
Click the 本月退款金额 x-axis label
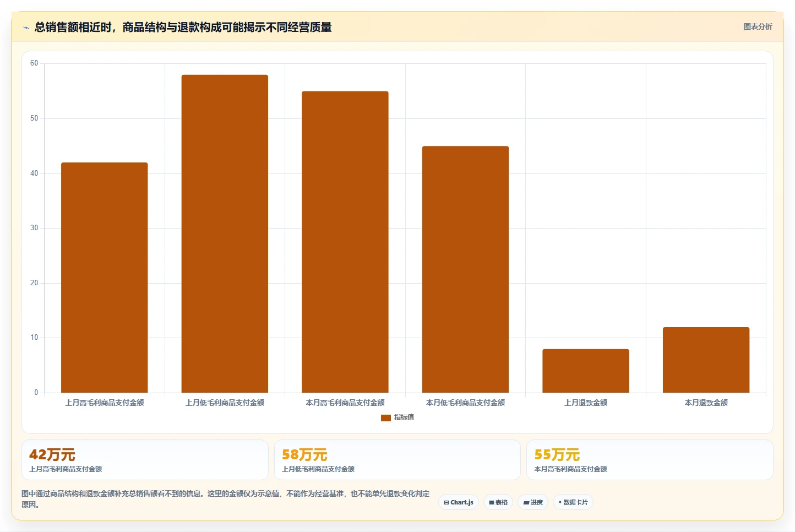706,403
